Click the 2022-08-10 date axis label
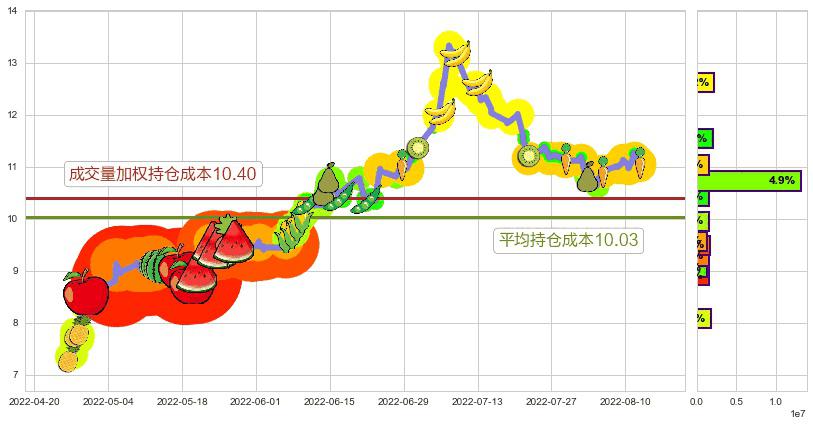This screenshot has height=426, width=813. 626,401
